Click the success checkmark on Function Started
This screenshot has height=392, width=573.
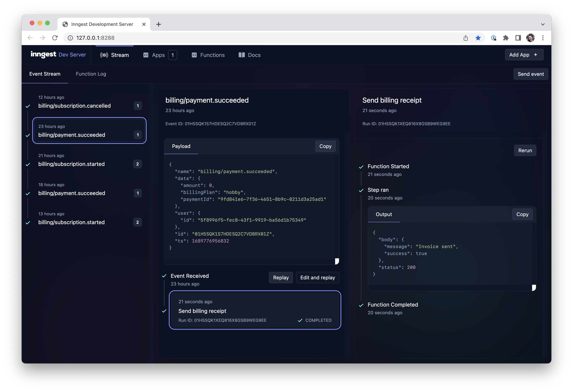coord(362,166)
